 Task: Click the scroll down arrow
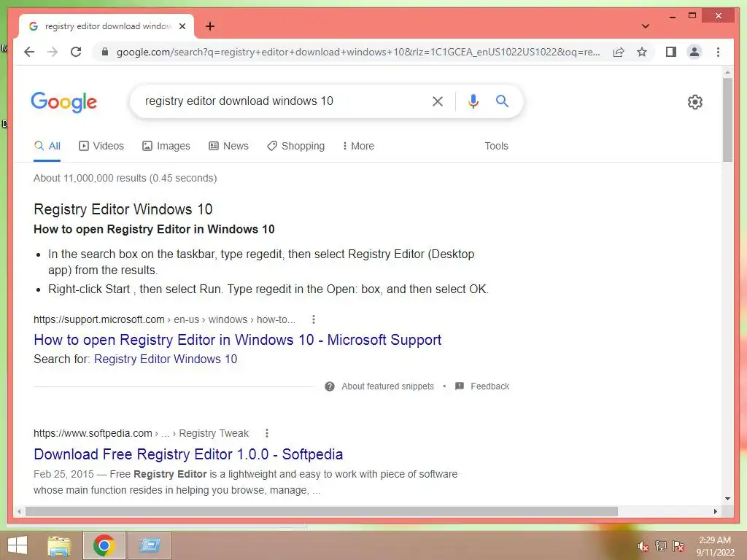tap(727, 499)
